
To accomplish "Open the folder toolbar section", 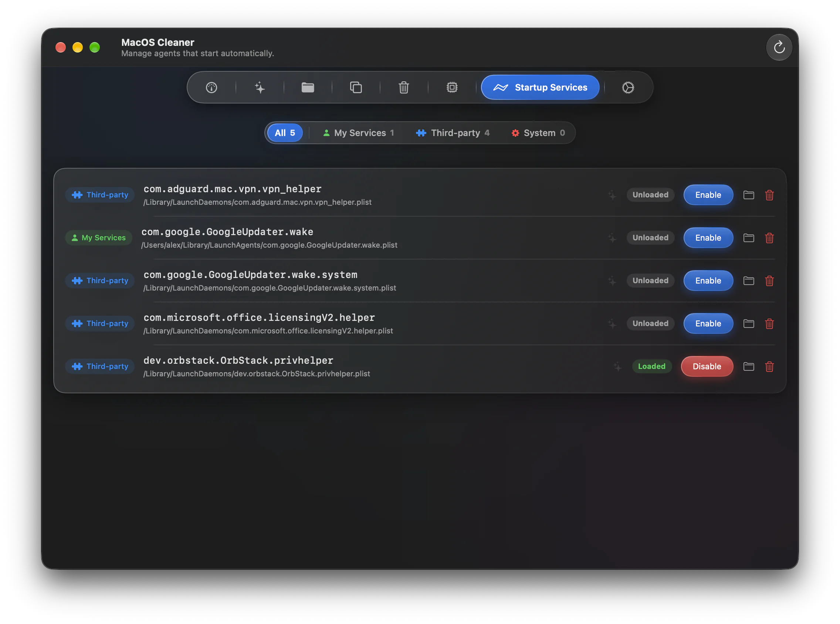I will pos(308,88).
